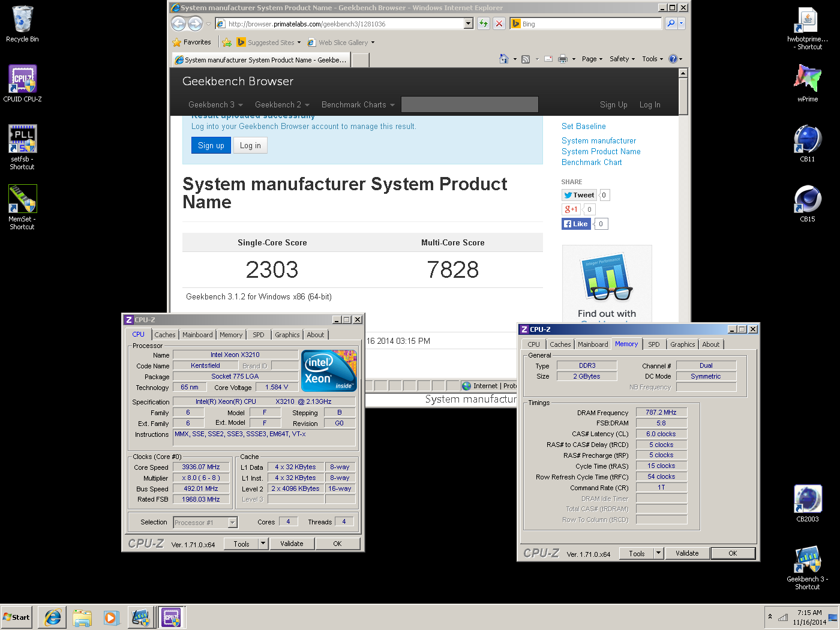Launch Geekbench 3 shortcut icon
This screenshot has width=840, height=630.
(x=808, y=567)
